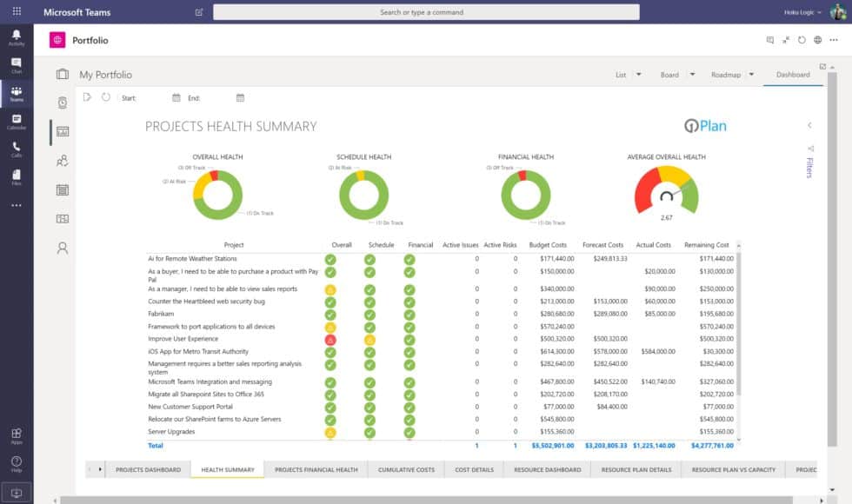Screen dimensions: 852x504
Task: Open more tab options ellipsis
Action: pyautogui.click(x=834, y=40)
